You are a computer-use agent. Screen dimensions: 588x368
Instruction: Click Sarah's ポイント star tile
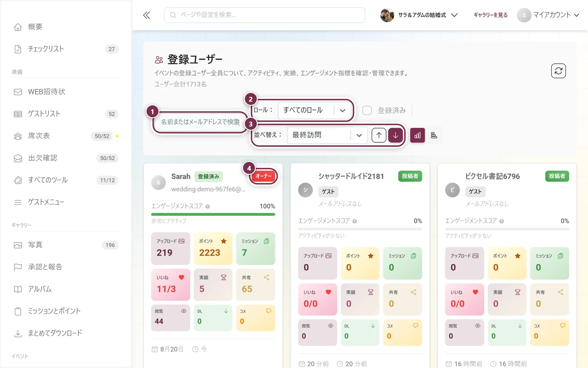point(213,249)
